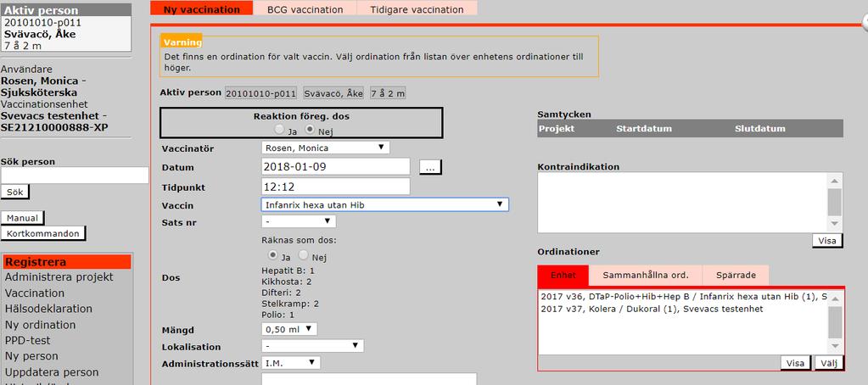Click active person name Svävacö, Åke in sidebar
868x385 pixels.
(x=40, y=34)
